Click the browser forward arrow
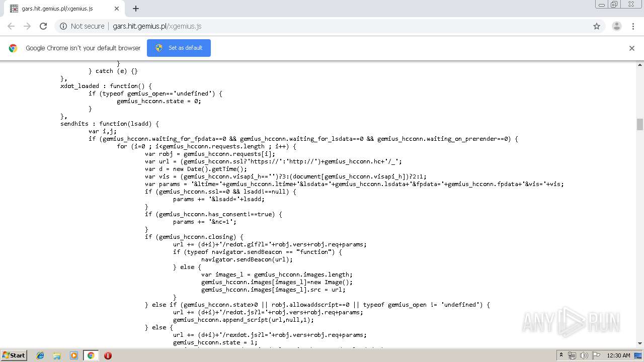Viewport: 644px width, 362px height. point(27,26)
